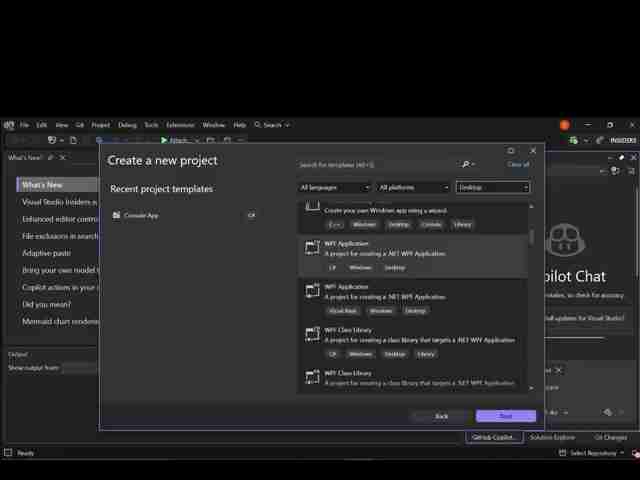The width and height of the screenshot is (640, 480).
Task: Click the Console App recent template
Action: coord(184,216)
